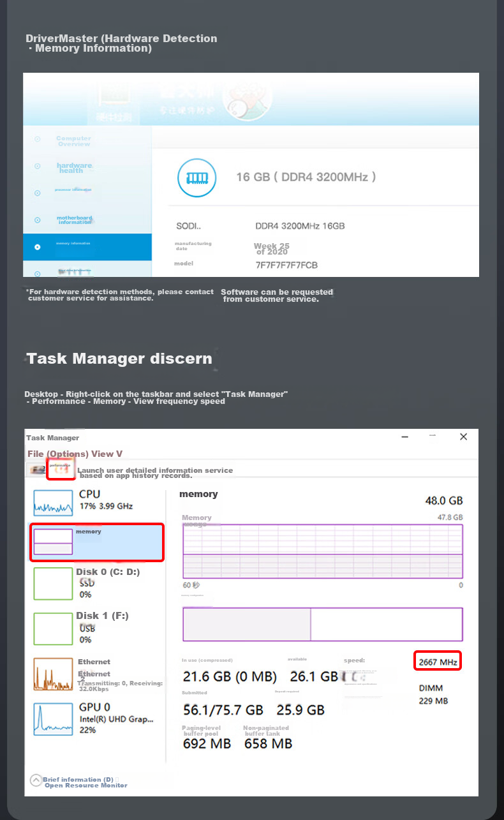Open Computer Overview in DriverMaster sidebar
This screenshot has width=504, height=820.
(x=73, y=141)
